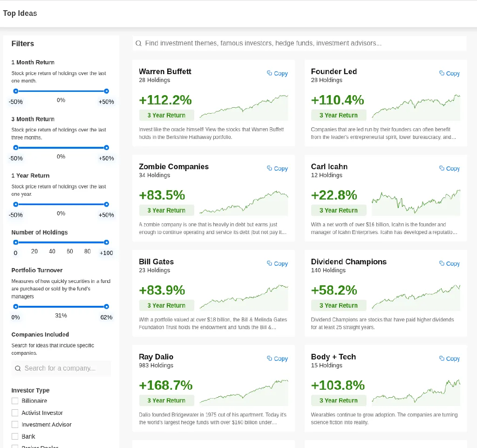
Task: Click the copy icon on Zombie Companies card
Action: [270, 168]
